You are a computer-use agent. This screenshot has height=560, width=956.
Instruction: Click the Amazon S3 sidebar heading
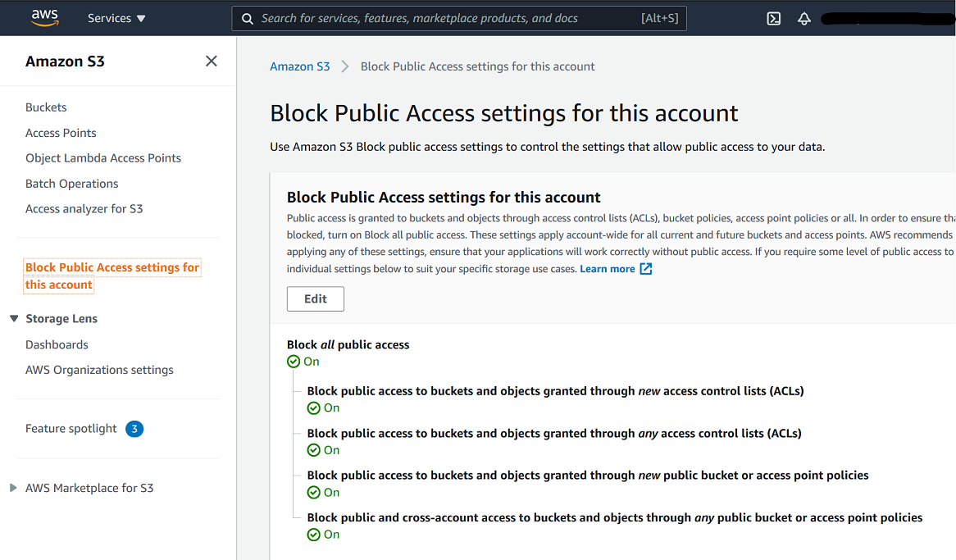[65, 61]
